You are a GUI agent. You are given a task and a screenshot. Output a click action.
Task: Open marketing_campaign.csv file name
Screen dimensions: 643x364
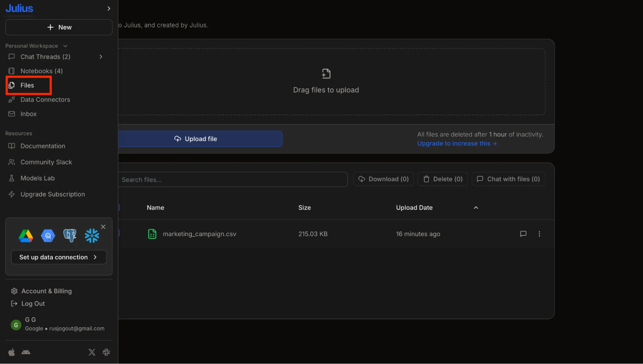click(x=199, y=234)
